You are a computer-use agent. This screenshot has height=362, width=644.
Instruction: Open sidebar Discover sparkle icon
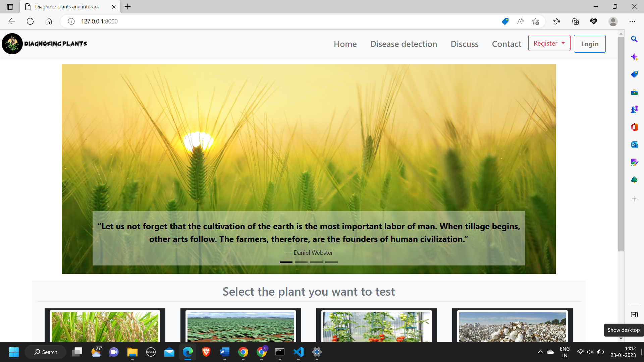pos(634,57)
